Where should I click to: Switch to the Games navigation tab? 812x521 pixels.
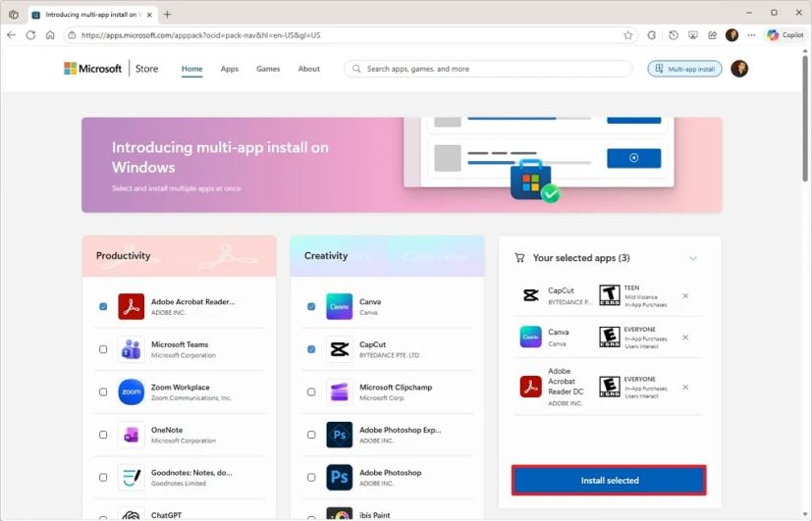pyautogui.click(x=268, y=69)
